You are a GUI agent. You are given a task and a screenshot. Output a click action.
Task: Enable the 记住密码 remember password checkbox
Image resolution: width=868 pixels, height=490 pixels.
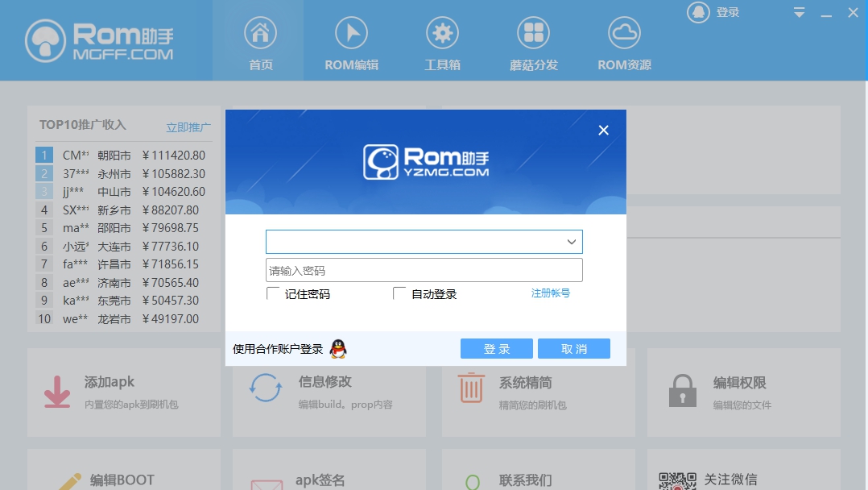point(273,293)
